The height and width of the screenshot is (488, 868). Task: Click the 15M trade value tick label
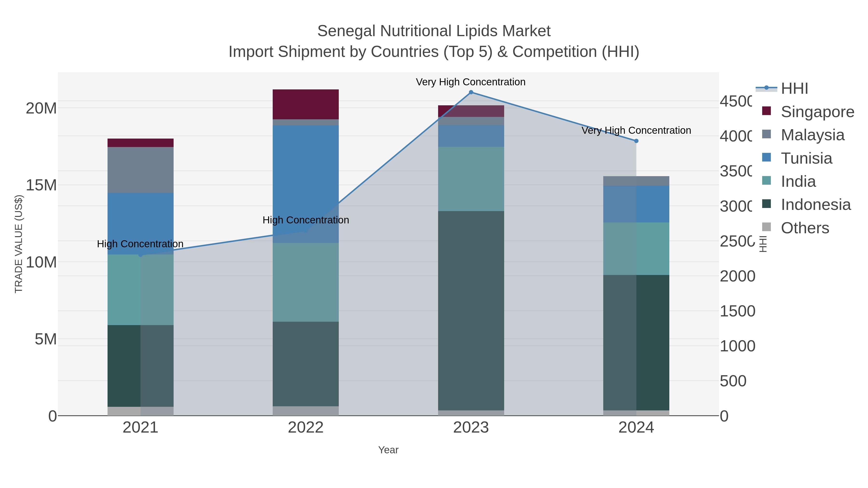[41, 185]
